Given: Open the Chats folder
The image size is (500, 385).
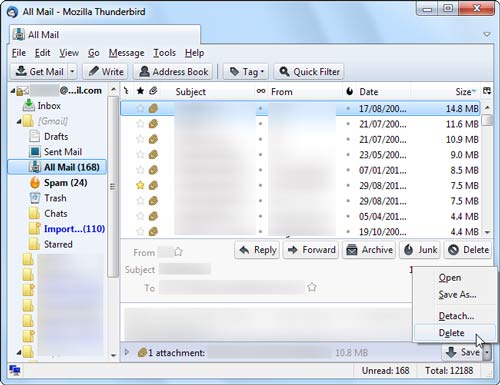Looking at the screenshot, I should tap(48, 213).
